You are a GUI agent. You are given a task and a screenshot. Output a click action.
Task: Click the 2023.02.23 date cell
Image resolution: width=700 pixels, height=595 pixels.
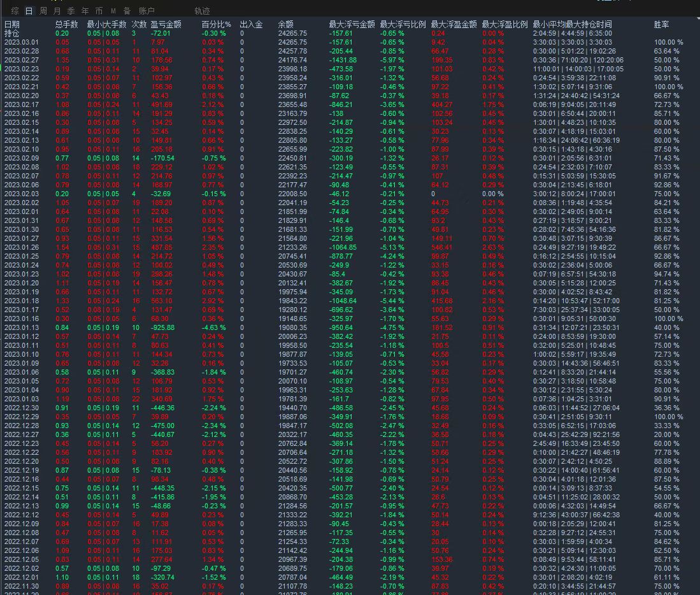(x=22, y=69)
